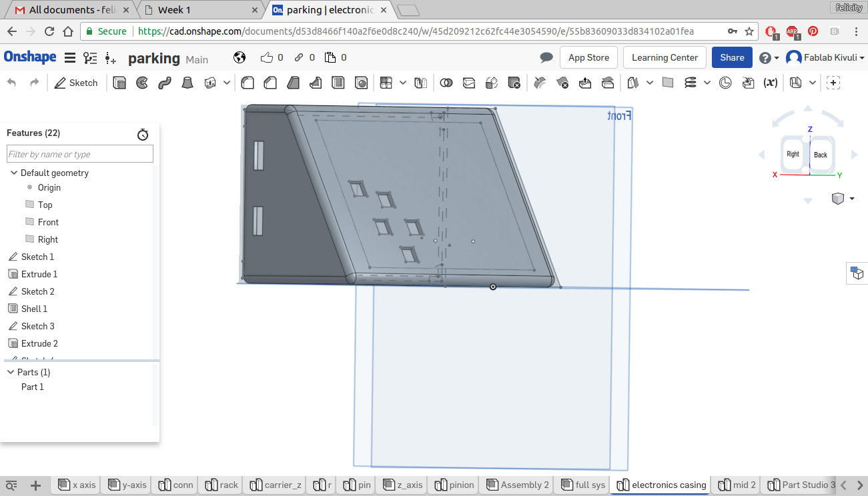Select the Plane tool
This screenshot has height=496, width=868.
668,83
